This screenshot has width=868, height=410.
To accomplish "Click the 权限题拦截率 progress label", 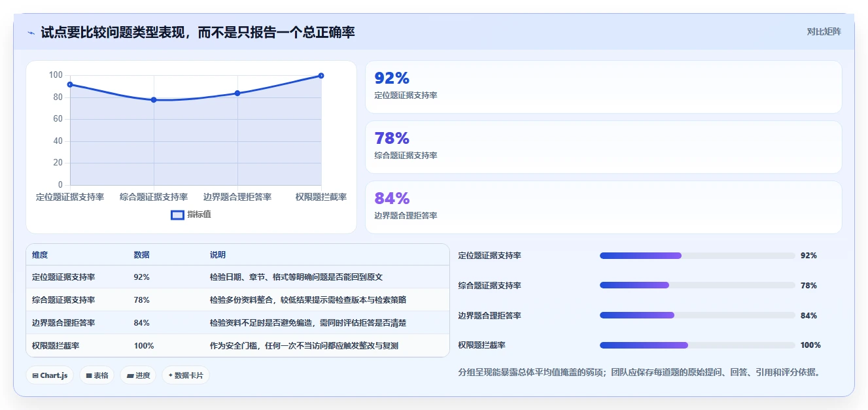I will [482, 345].
